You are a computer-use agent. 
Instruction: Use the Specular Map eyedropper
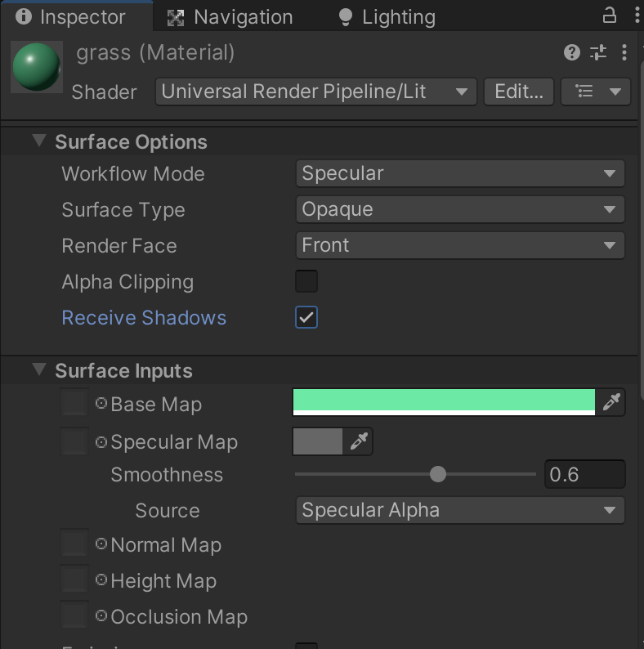coord(359,441)
